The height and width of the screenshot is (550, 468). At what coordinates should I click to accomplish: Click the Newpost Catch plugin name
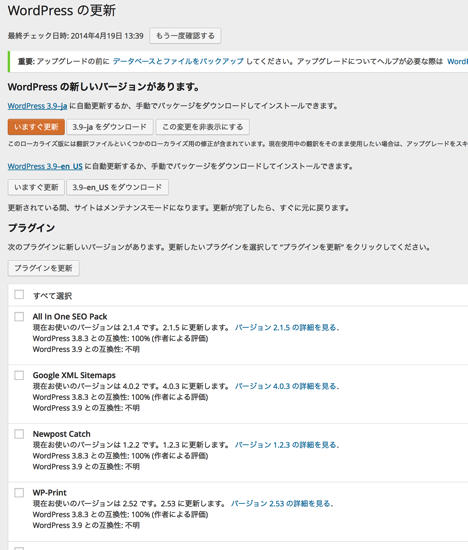point(61,434)
